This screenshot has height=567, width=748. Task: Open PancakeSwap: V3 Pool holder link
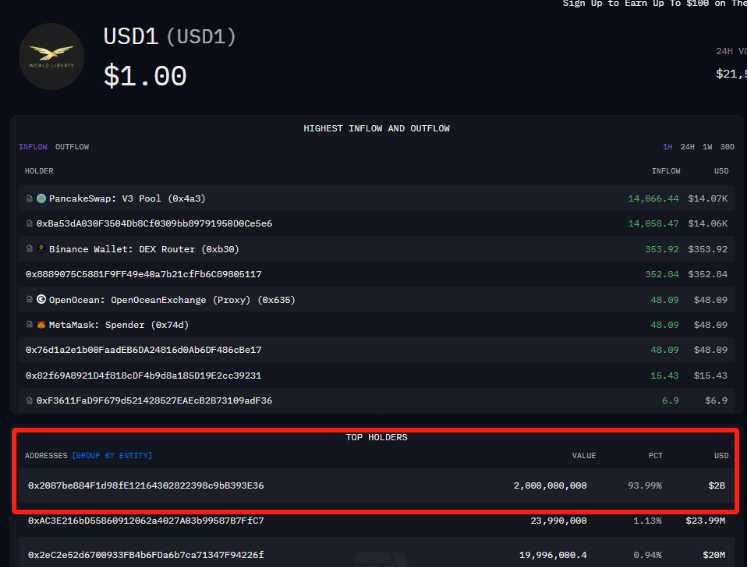[127, 198]
